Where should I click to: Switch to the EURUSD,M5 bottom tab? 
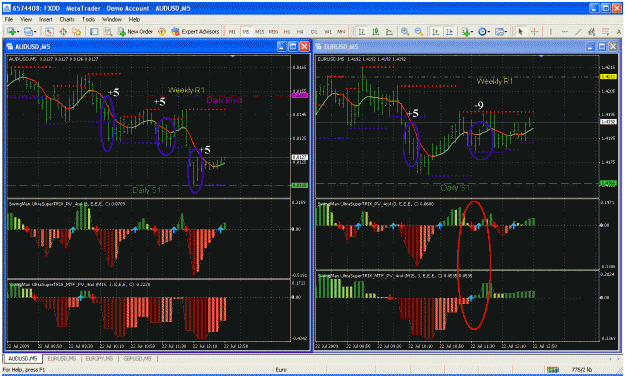(x=61, y=359)
